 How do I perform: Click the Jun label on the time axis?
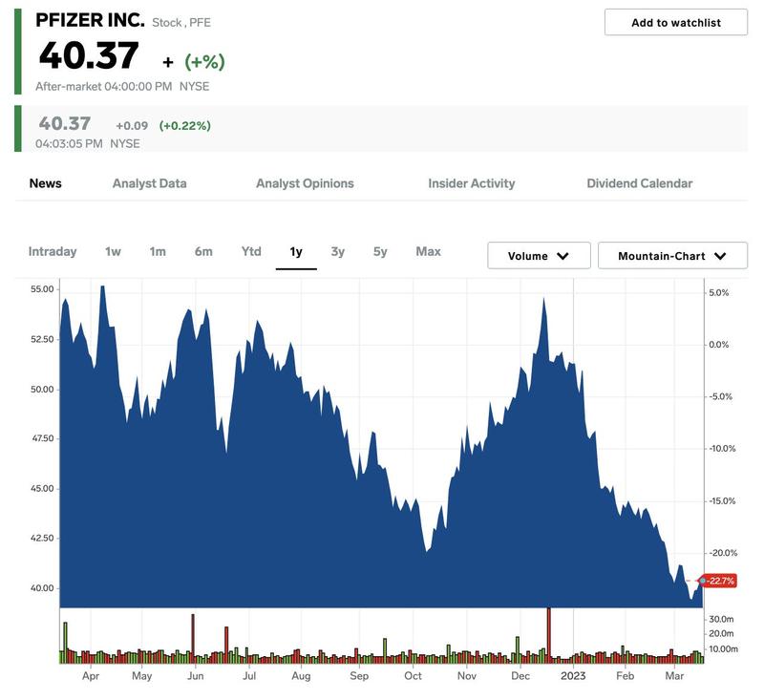click(x=196, y=676)
